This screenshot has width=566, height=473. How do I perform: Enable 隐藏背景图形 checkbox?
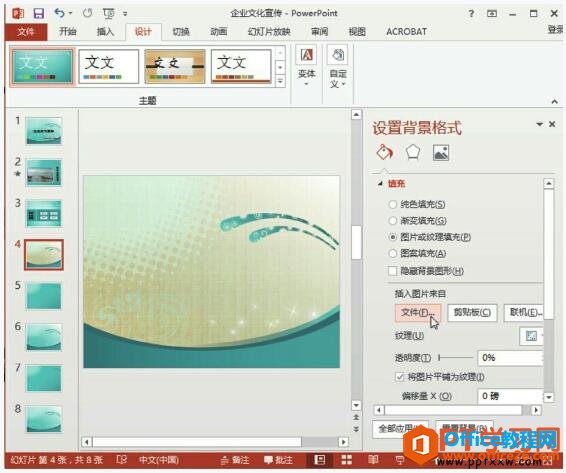[x=392, y=271]
